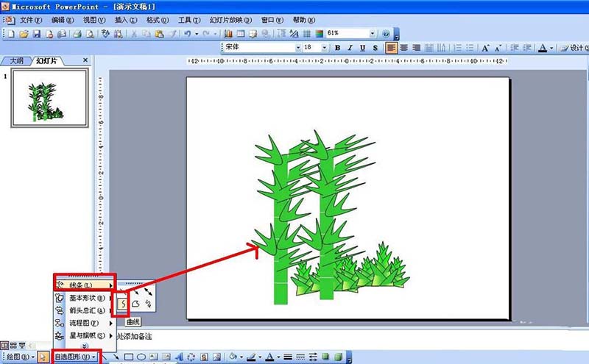This screenshot has height=364, width=589.
Task: Create a new blank presentation
Action: (x=11, y=34)
